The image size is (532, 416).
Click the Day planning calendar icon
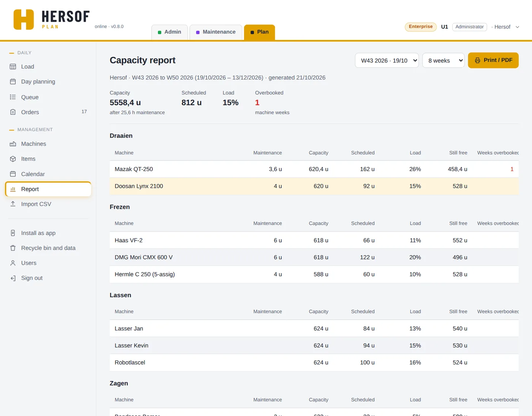(13, 82)
